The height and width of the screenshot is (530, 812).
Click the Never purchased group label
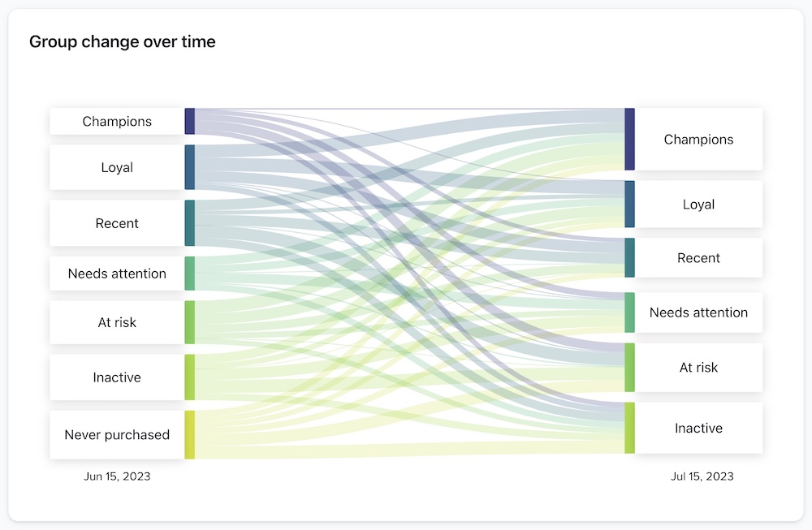pyautogui.click(x=117, y=435)
